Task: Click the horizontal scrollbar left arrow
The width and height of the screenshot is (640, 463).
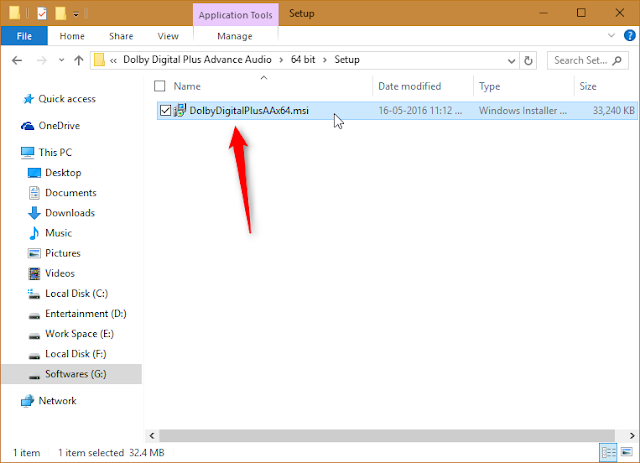Action: coord(152,436)
